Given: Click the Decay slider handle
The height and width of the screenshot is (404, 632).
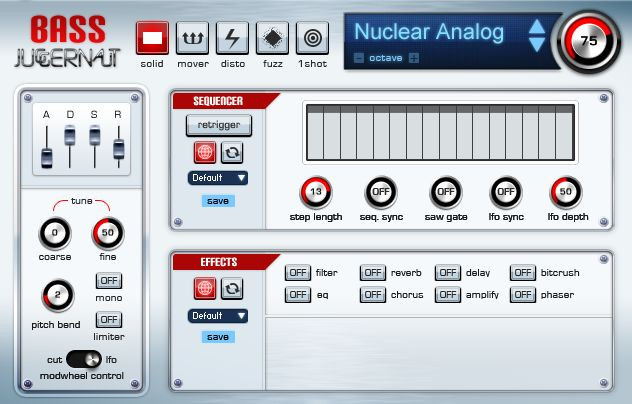Looking at the screenshot, I should (x=70, y=135).
